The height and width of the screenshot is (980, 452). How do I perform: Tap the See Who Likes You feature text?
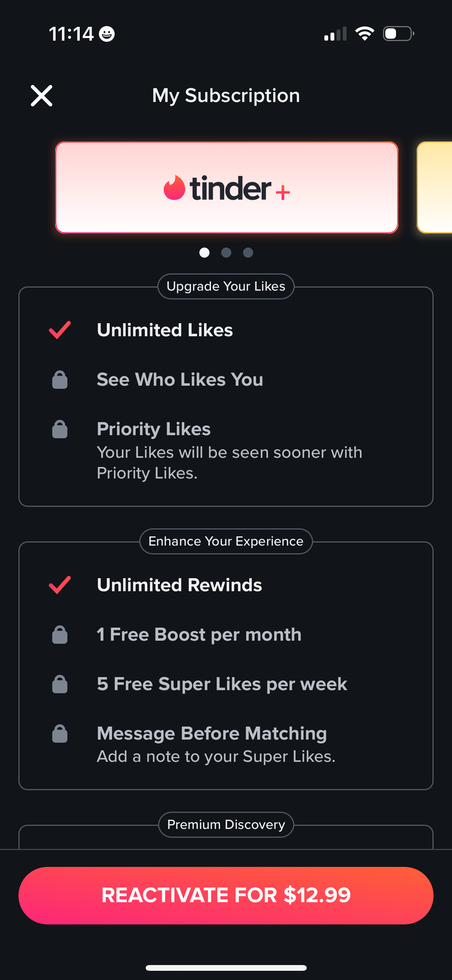point(180,380)
